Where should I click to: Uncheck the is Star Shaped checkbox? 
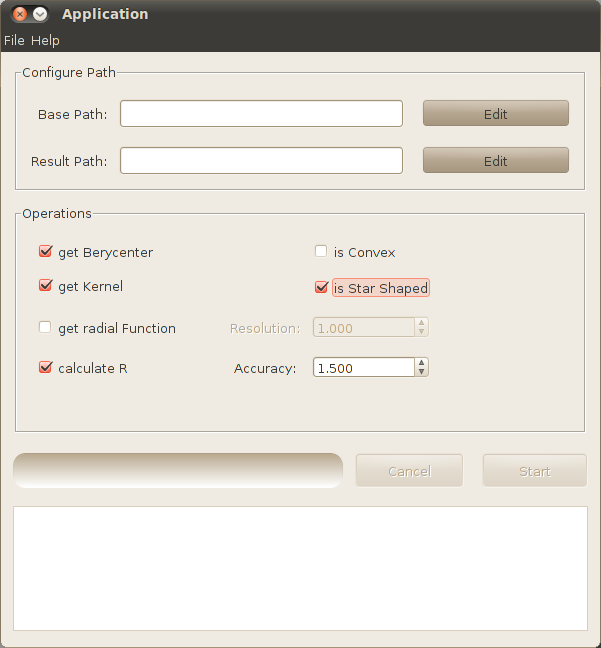tap(321, 288)
